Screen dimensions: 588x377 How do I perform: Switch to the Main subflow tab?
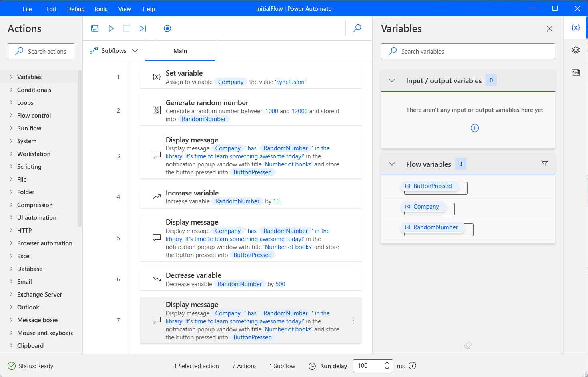click(x=180, y=51)
